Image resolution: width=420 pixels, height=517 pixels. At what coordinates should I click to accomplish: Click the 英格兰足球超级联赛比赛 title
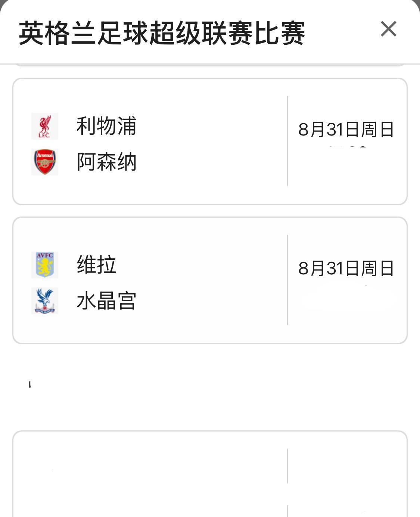pyautogui.click(x=162, y=34)
